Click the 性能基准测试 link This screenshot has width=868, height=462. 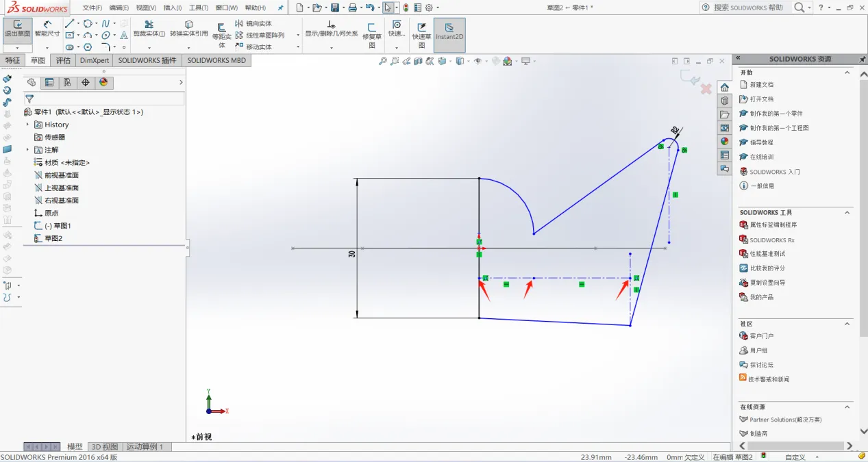[x=767, y=254]
